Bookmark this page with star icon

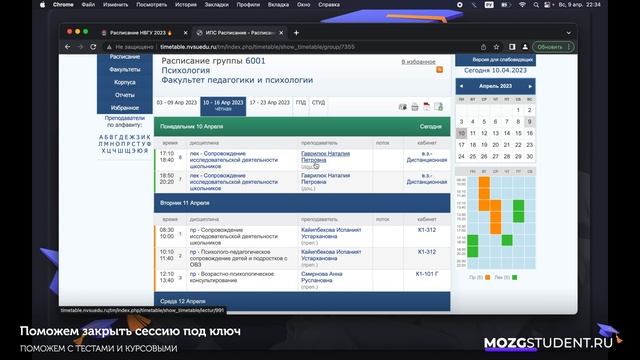tap(496, 47)
